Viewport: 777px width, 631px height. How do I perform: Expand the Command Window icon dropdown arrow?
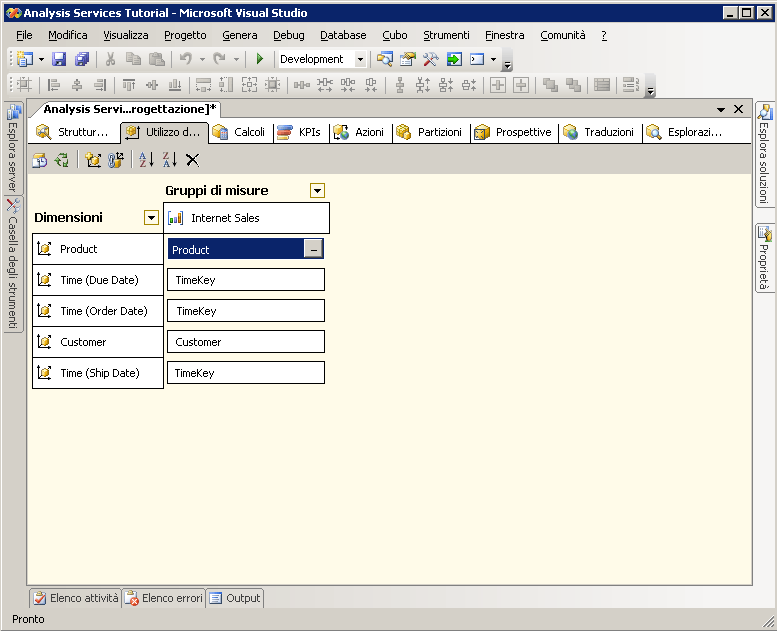pyautogui.click(x=494, y=59)
